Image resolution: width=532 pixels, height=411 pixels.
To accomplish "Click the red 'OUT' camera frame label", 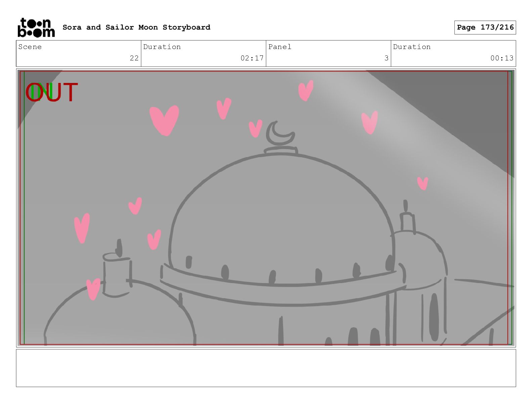I will point(52,92).
